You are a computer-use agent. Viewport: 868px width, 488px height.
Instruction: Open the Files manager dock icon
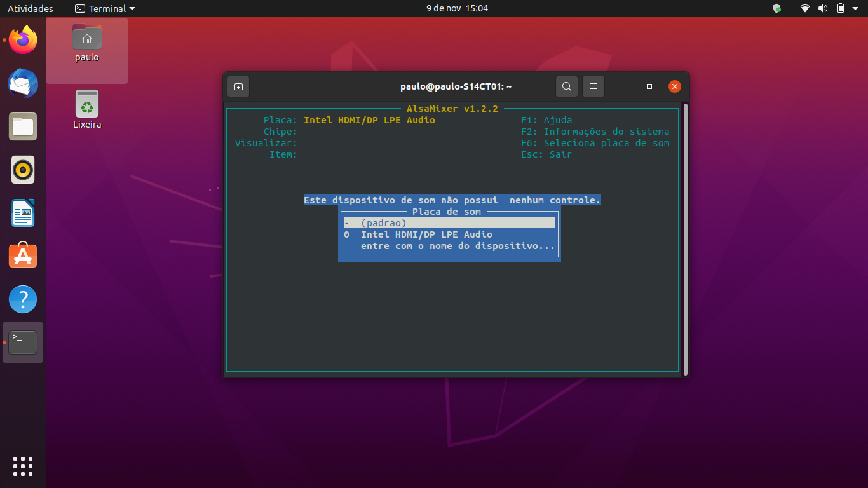(x=23, y=126)
